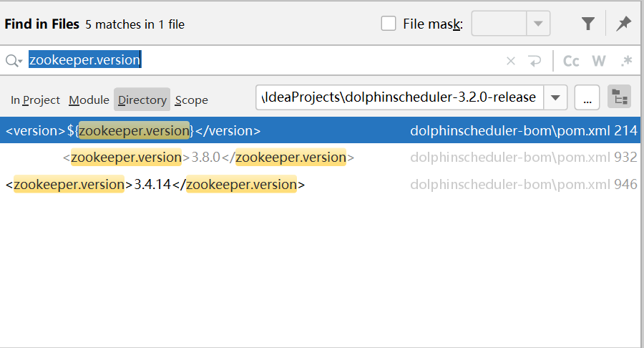Toggle recursive directory search icon
The image size is (644, 348).
pyautogui.click(x=619, y=97)
